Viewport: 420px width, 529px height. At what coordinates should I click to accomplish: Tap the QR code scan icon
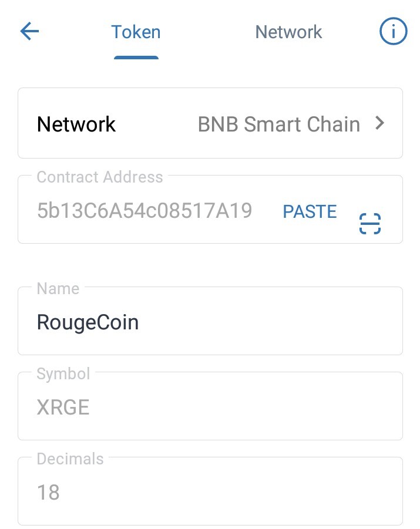[370, 223]
